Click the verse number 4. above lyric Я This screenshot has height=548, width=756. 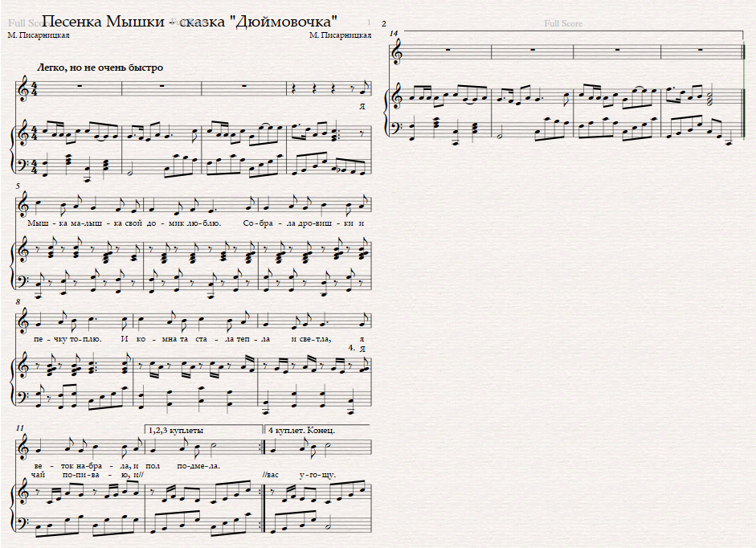[x=351, y=347]
